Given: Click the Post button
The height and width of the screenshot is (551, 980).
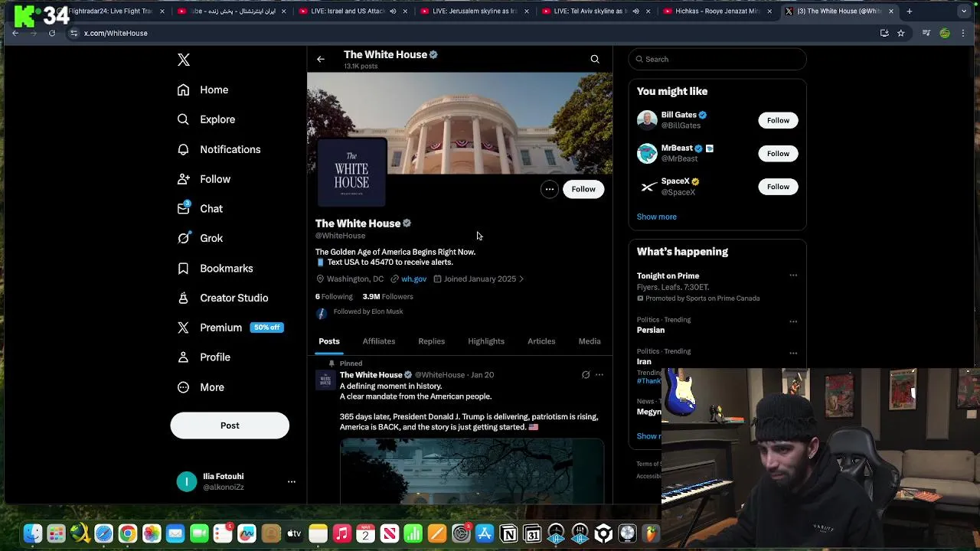Looking at the screenshot, I should point(230,425).
